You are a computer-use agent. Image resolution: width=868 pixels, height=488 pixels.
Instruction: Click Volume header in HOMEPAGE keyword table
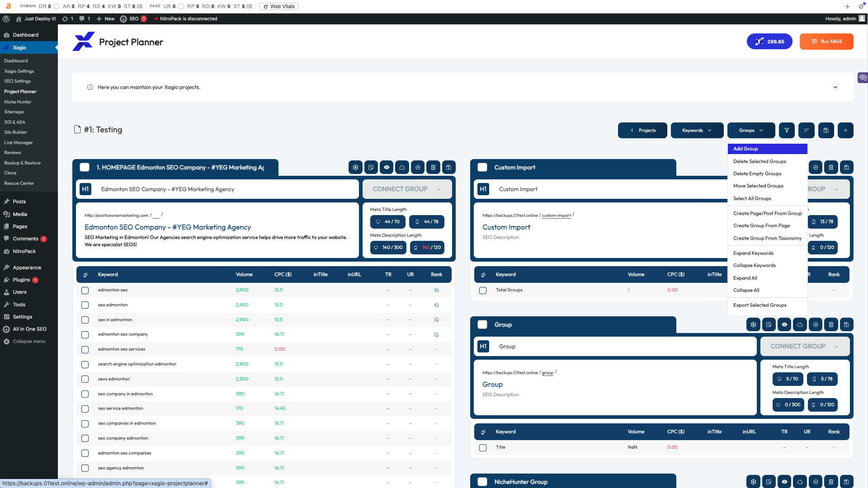click(x=244, y=275)
